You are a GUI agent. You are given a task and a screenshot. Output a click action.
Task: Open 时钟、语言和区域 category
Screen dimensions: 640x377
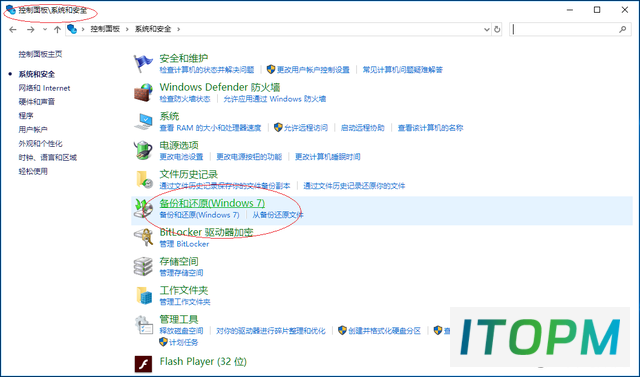48,157
